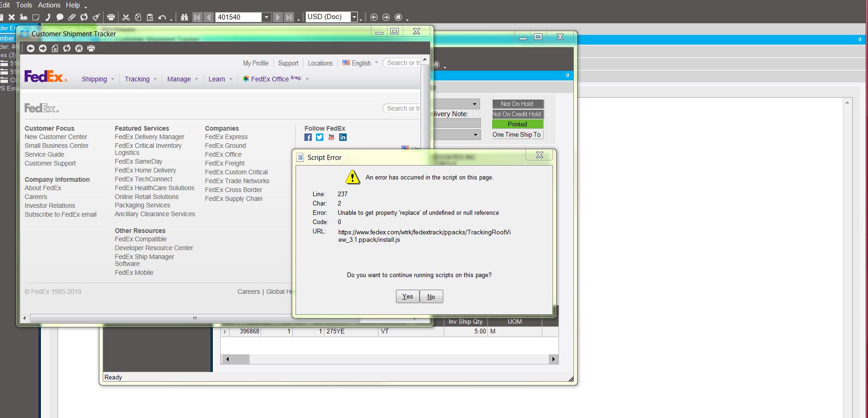Click the main toolbar Home circle icon
The width and height of the screenshot is (868, 418).
[x=398, y=17]
